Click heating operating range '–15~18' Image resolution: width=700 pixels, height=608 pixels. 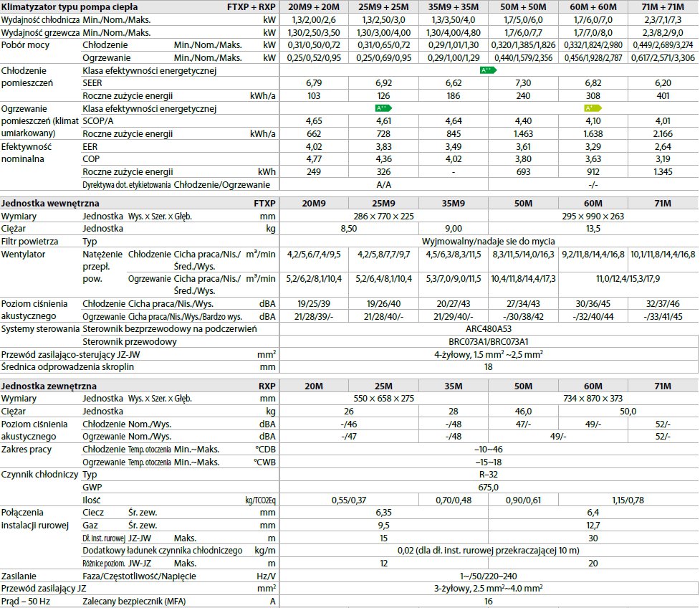[489, 462]
